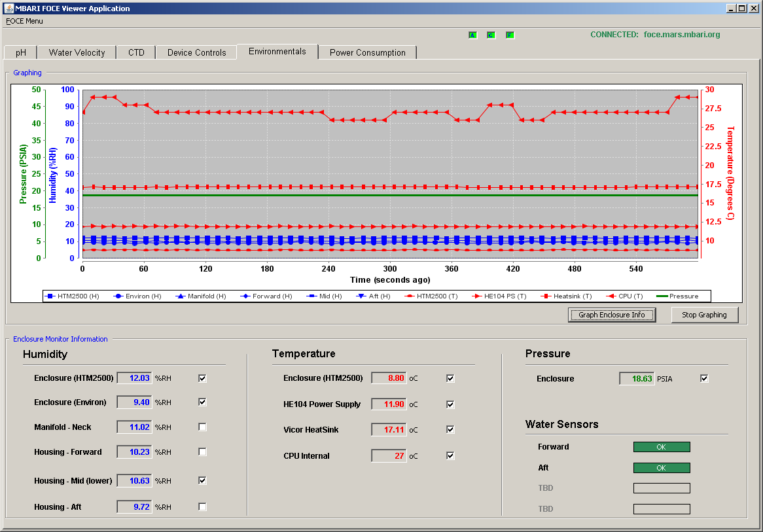Enable the Manifold - Neck humidity checkbox
Viewport: 763px width, 532px height.
pos(202,427)
